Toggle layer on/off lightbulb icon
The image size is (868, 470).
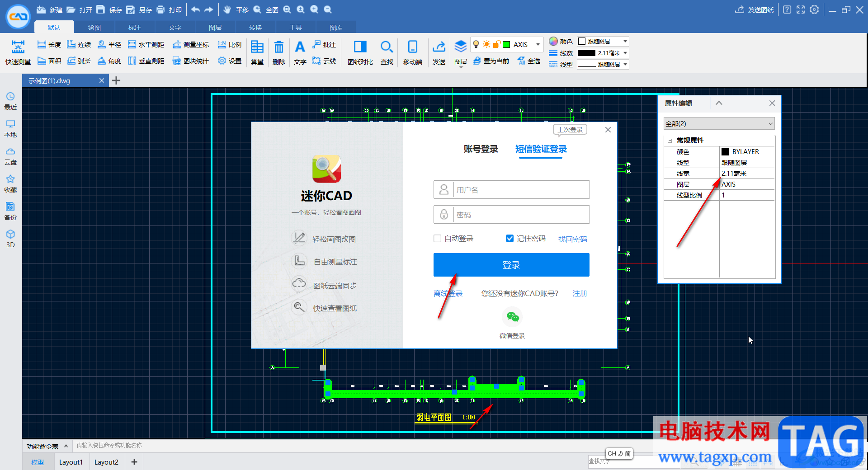point(476,44)
